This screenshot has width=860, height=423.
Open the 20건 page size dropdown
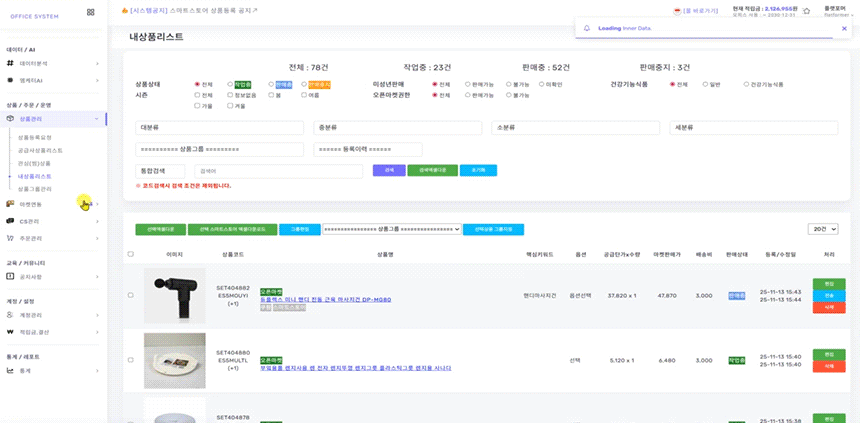tap(822, 229)
